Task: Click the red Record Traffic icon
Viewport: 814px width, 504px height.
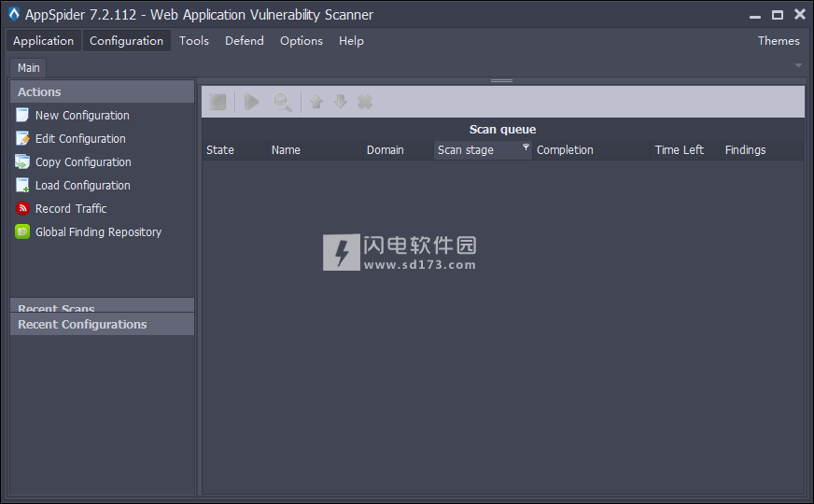Action: [x=22, y=208]
